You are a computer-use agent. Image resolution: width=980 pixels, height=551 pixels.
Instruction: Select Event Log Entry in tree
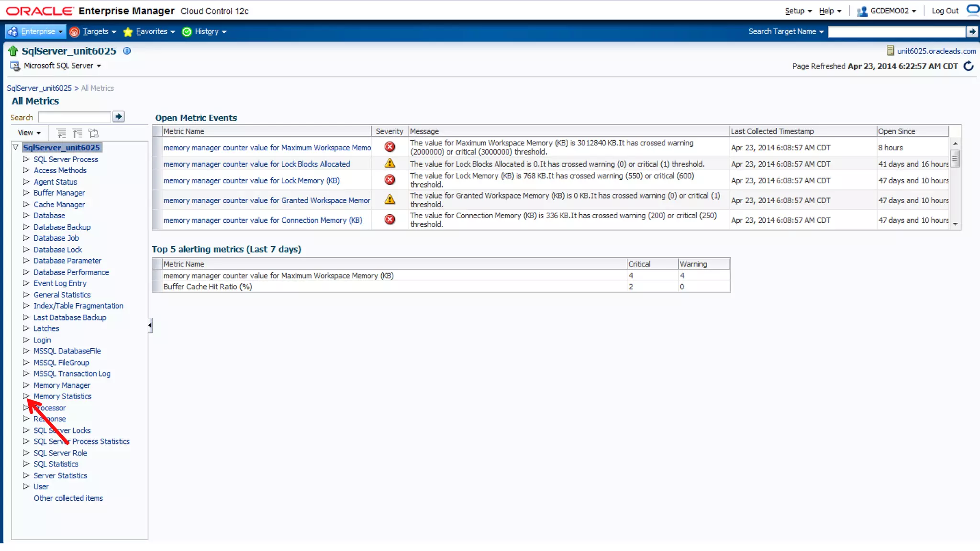[x=60, y=283]
